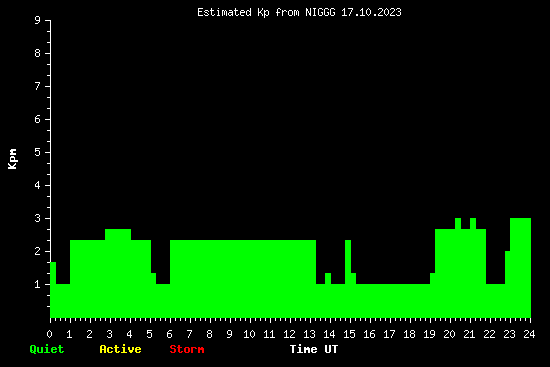550x367 pixels.
Task: Click hour 0 on the time axis
Action: [49, 334]
